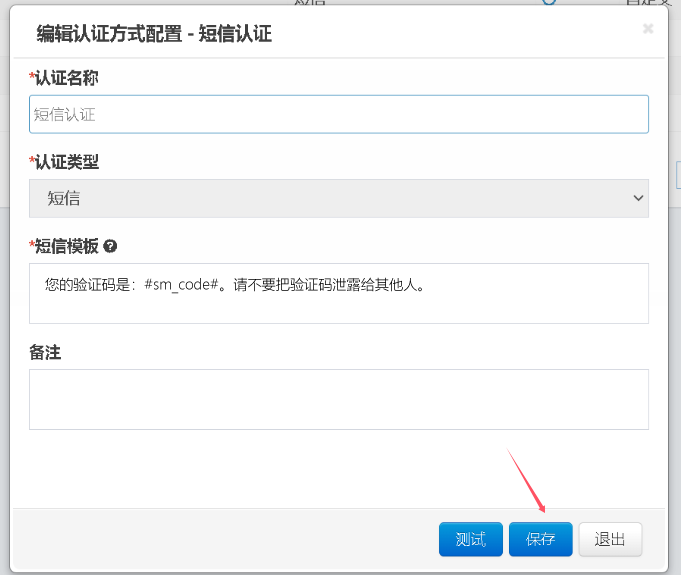Click the 认证名称 field label
This screenshot has width=681, height=575.
(x=66, y=78)
